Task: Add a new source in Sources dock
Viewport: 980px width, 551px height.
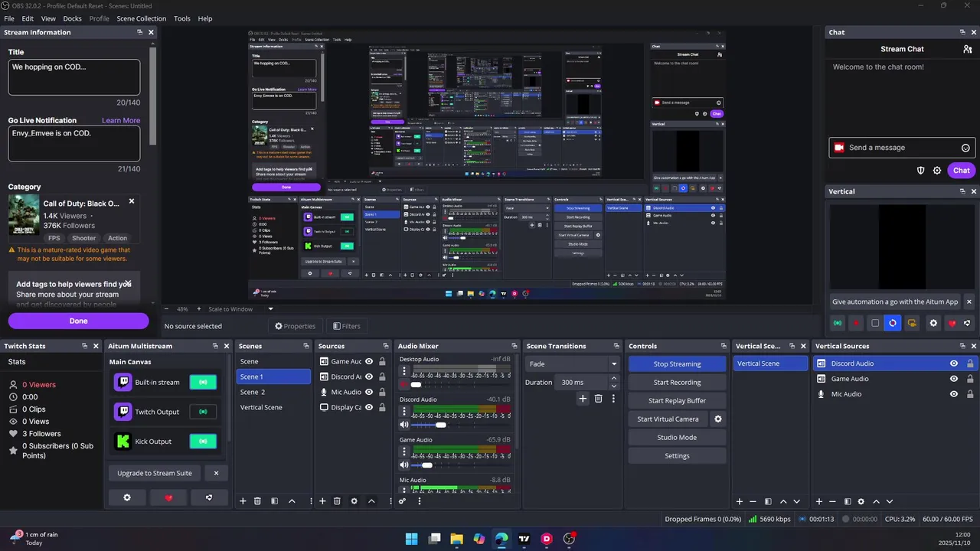Action: pos(322,501)
